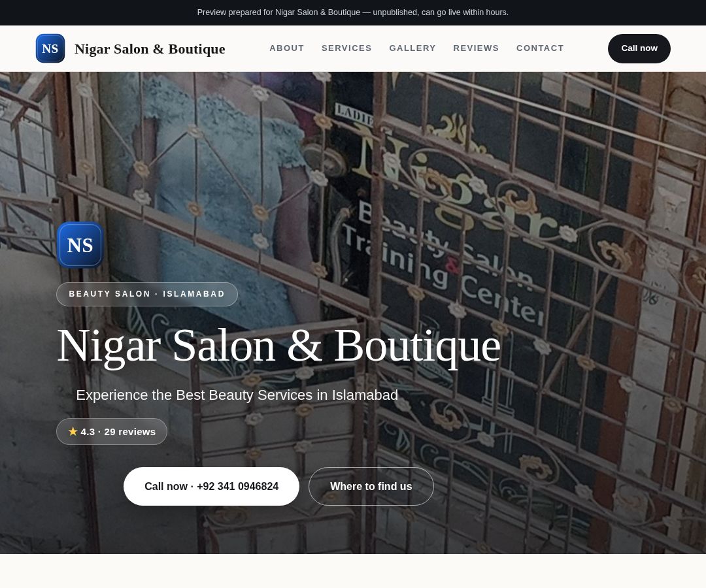The image size is (706, 588).
Task: Click the preview banner text at top
Action: [x=352, y=12]
